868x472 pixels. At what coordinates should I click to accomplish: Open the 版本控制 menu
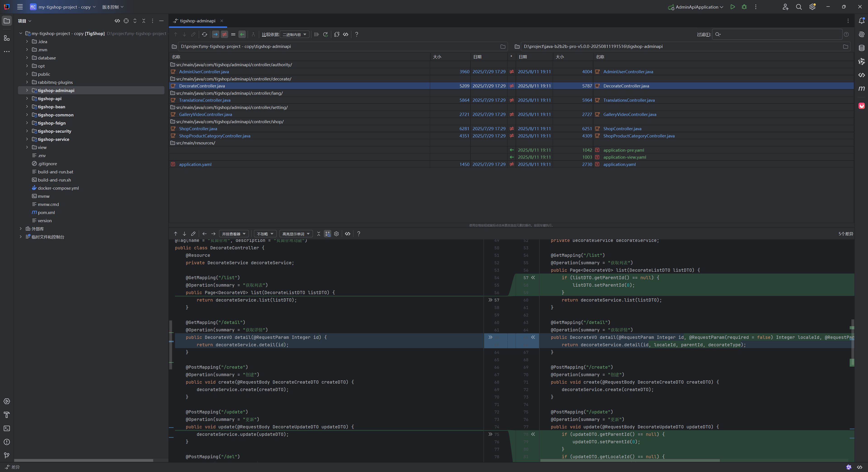(x=113, y=7)
